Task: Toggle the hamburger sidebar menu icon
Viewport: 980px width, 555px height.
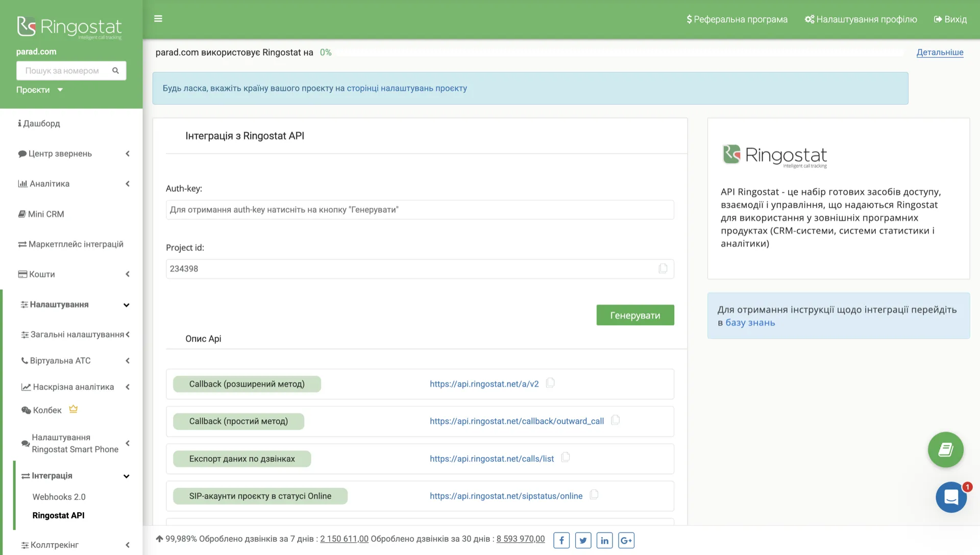Action: click(158, 19)
